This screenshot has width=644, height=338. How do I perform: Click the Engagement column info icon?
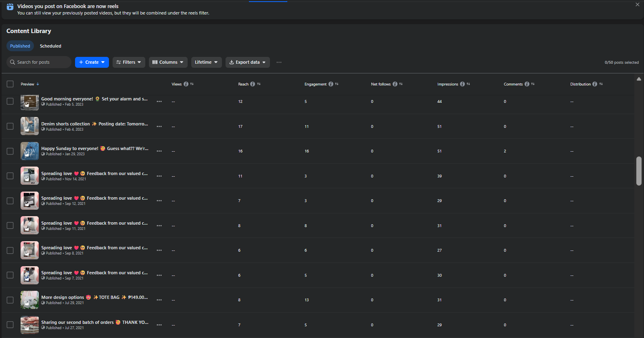331,84
